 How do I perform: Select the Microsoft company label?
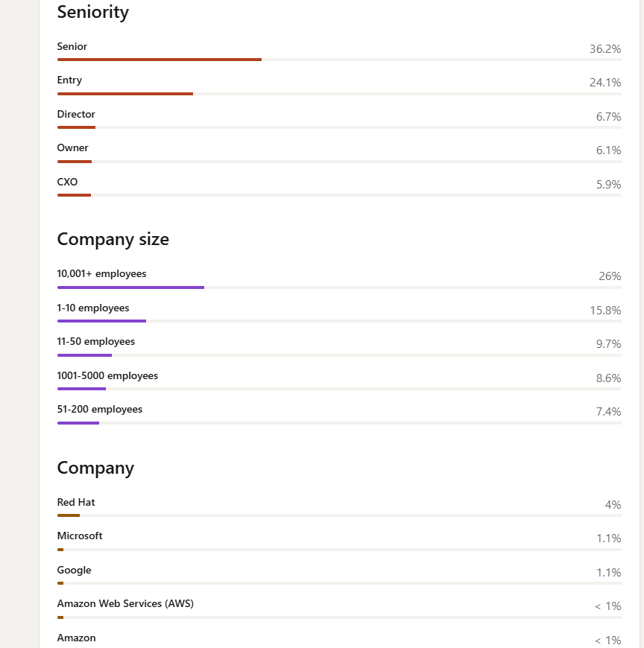80,536
